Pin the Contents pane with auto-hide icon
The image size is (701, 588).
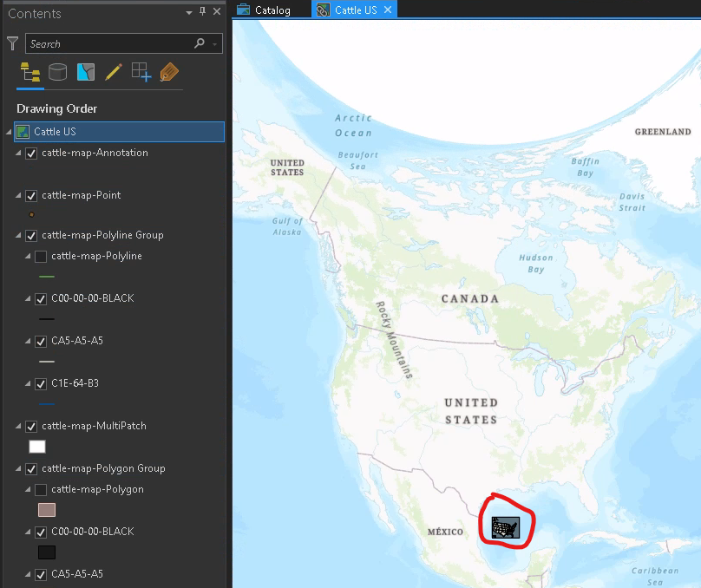pyautogui.click(x=202, y=11)
